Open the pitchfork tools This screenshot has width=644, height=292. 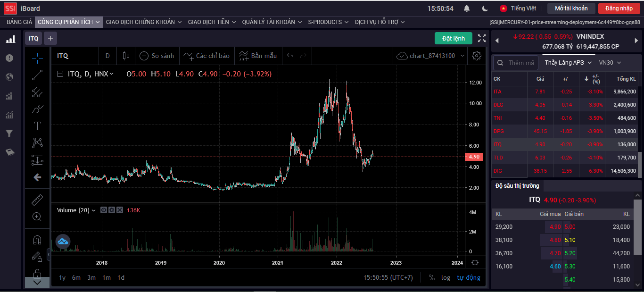pyautogui.click(x=37, y=92)
